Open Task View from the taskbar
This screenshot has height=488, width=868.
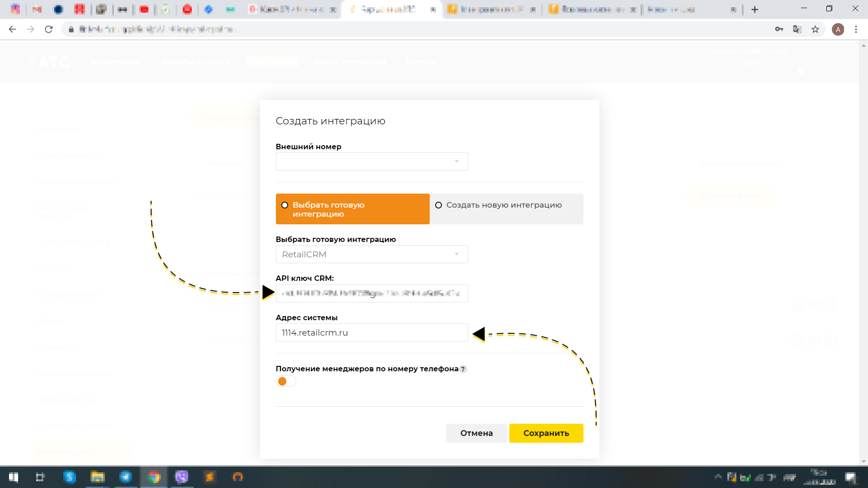[x=40, y=477]
